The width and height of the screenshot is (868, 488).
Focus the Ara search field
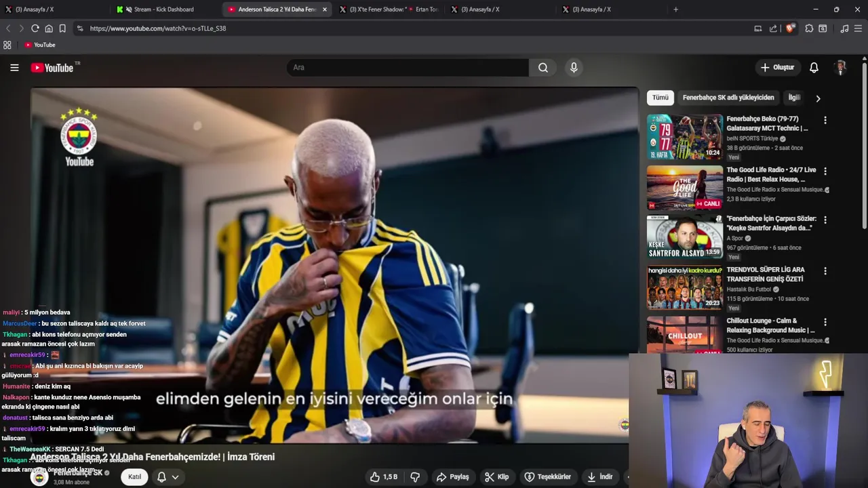[x=408, y=68]
